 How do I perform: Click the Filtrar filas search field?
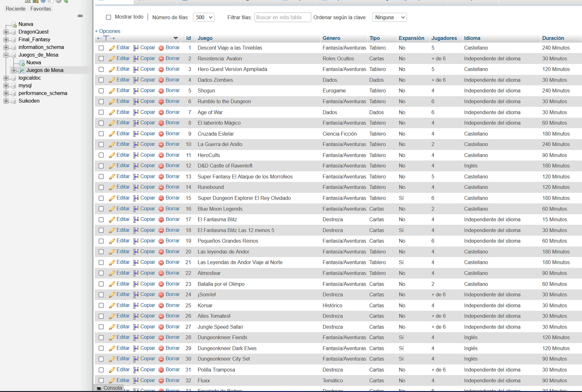pos(283,17)
